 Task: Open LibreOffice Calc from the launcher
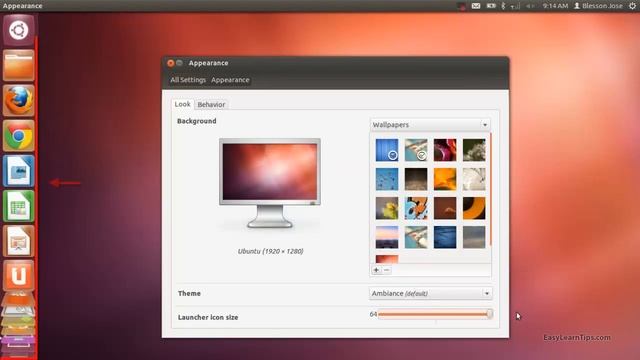pyautogui.click(x=18, y=206)
